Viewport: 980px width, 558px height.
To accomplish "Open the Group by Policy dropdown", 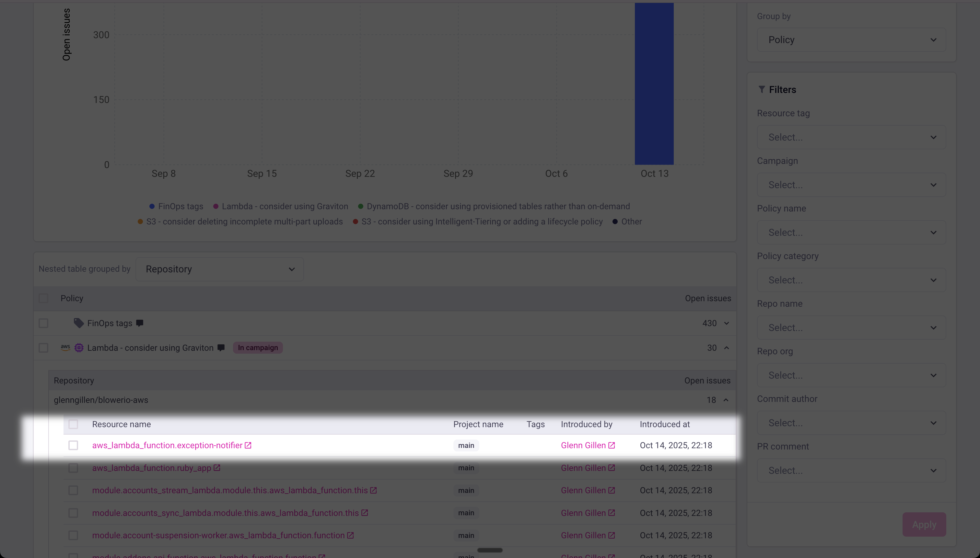I will pos(851,40).
